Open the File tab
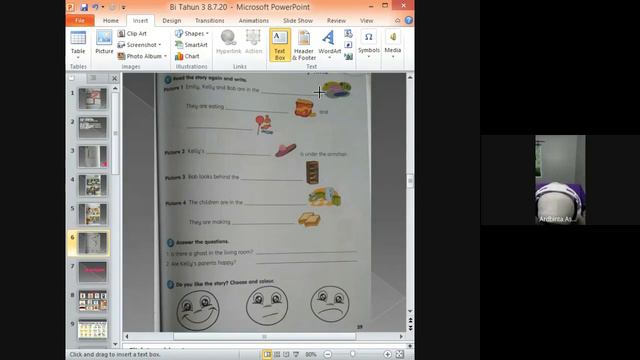This screenshot has height=360, width=640. coord(80,20)
